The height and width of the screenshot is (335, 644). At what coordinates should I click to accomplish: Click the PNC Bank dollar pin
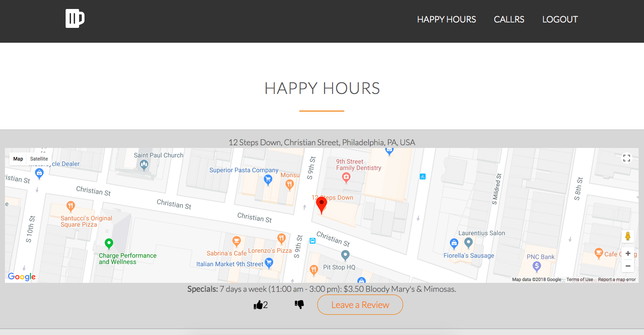[537, 267]
